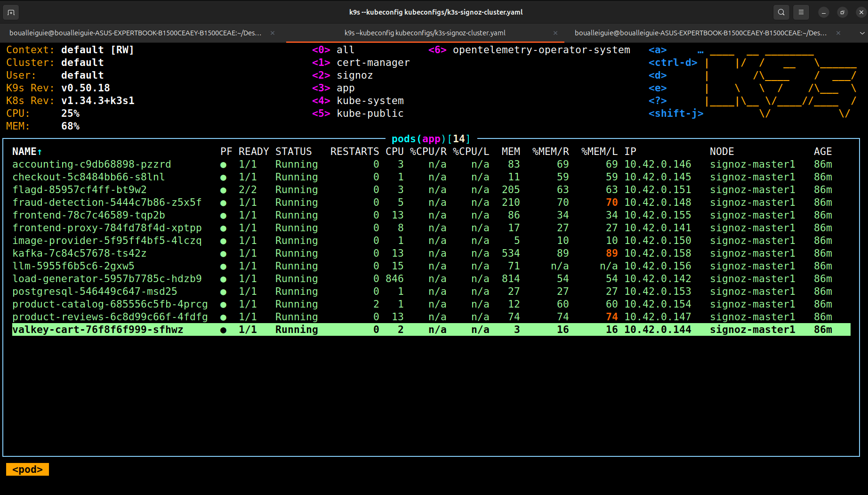Select the opentelemetry-operator-system namespace shortcut
This screenshot has width=868, height=495.
(529, 50)
